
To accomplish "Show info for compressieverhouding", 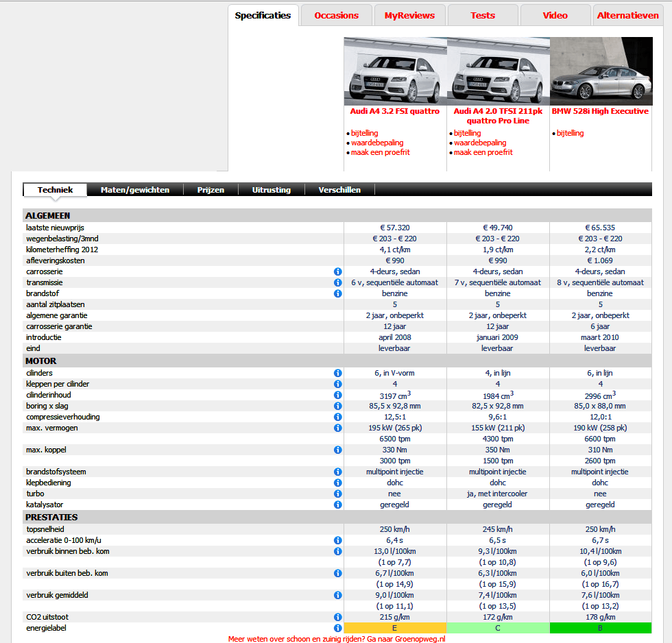I will [x=337, y=417].
